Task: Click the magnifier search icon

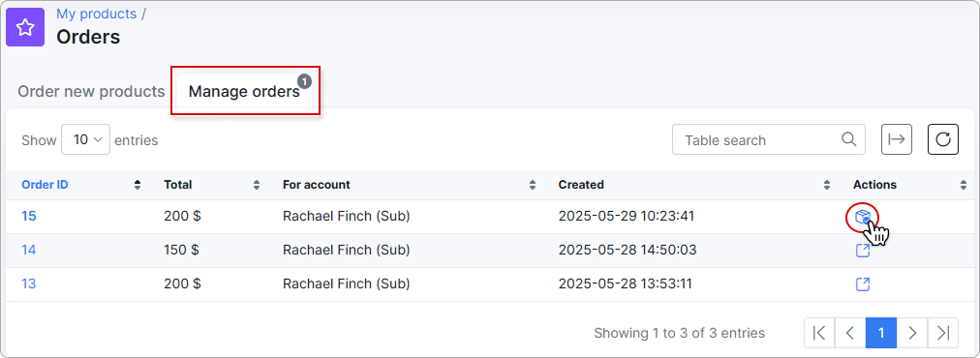Action: [848, 139]
